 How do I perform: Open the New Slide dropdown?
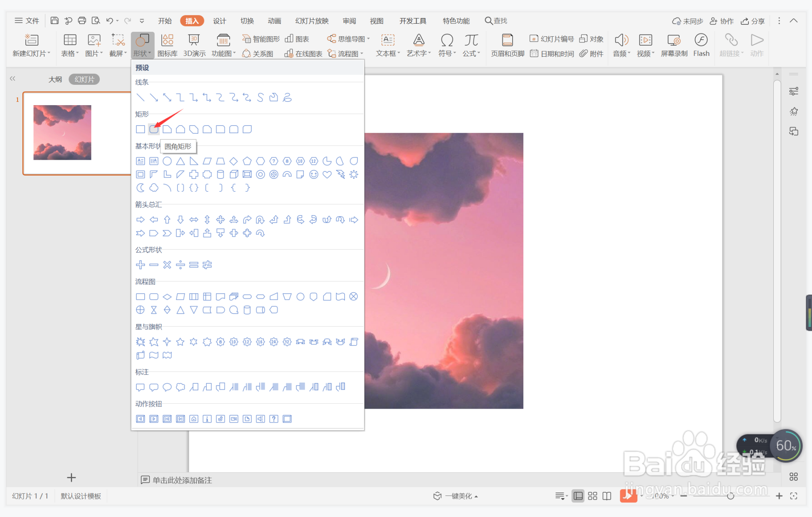tap(31, 54)
